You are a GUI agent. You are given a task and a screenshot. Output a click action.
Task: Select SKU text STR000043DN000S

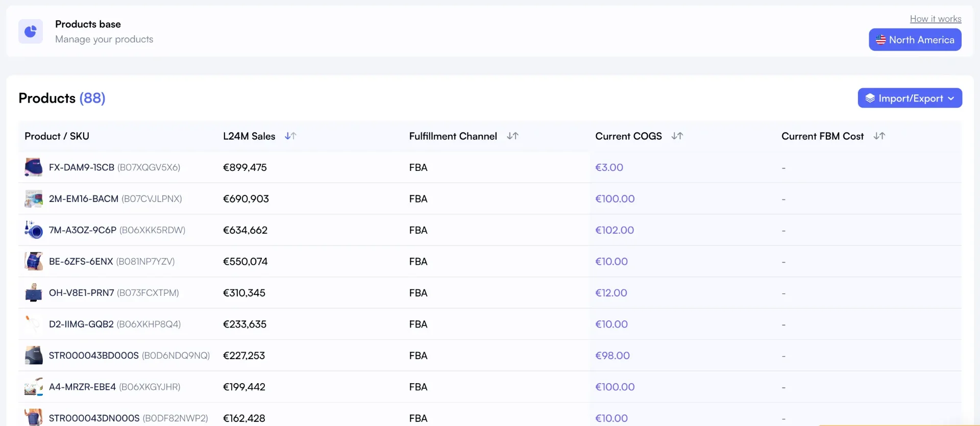(x=94, y=418)
